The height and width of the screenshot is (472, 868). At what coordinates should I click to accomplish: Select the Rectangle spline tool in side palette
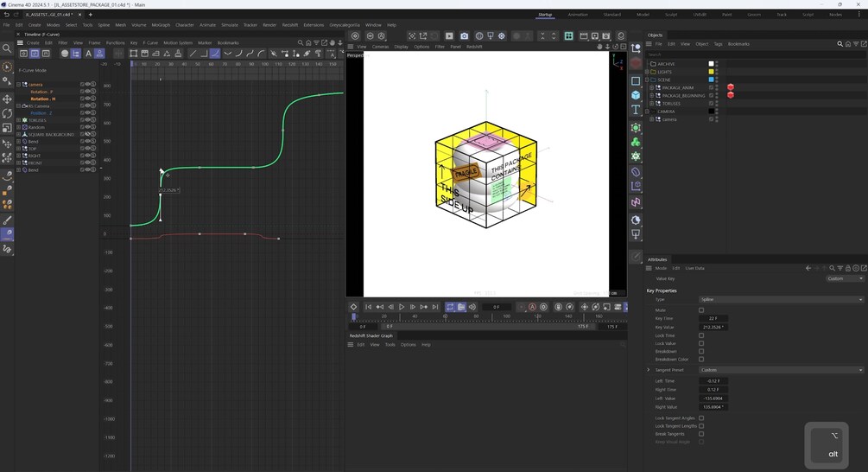point(636,81)
